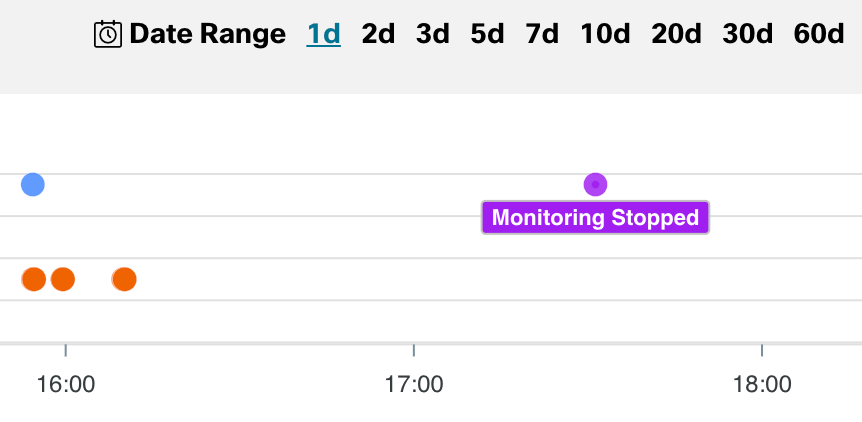Switch to the 10d date range
The width and height of the screenshot is (862, 422).
[605, 34]
